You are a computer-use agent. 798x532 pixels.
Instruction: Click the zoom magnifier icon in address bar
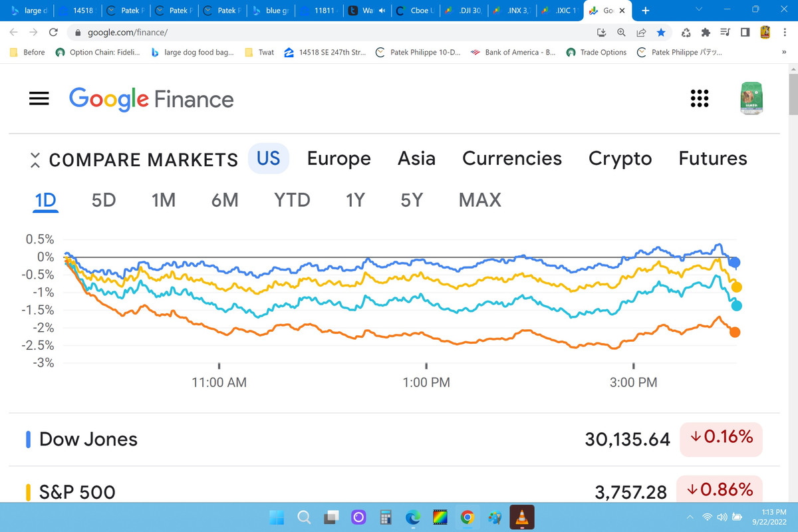point(622,32)
